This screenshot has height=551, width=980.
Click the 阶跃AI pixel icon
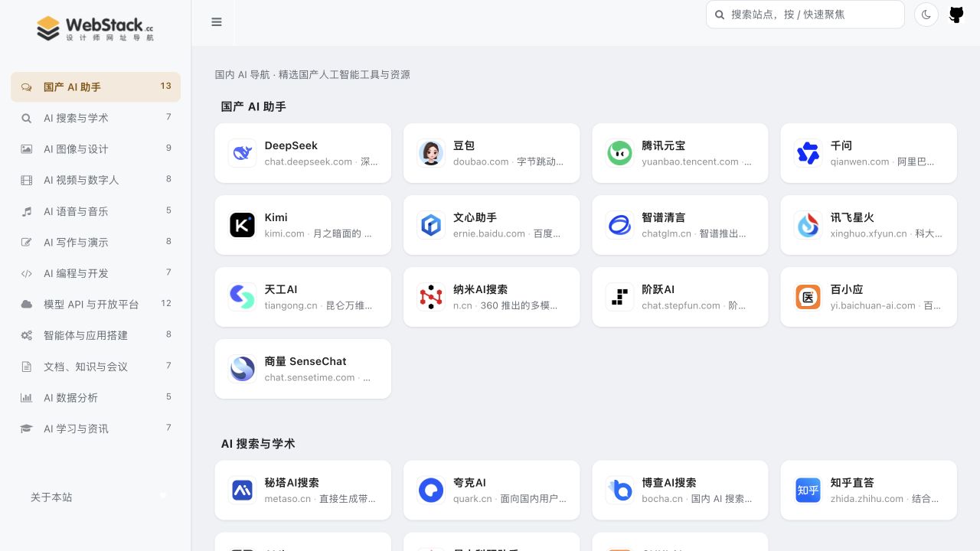point(619,297)
